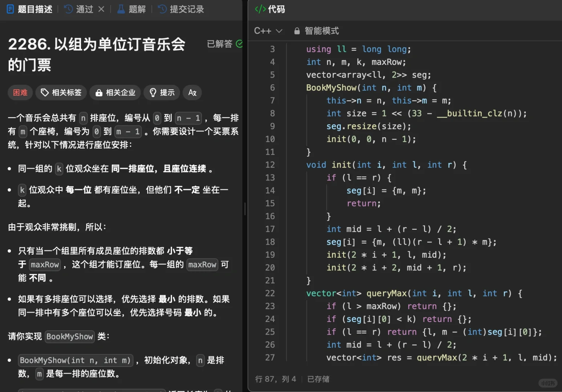562x392 pixels.
Task: Click line number 22 in the gutter
Action: (270, 293)
